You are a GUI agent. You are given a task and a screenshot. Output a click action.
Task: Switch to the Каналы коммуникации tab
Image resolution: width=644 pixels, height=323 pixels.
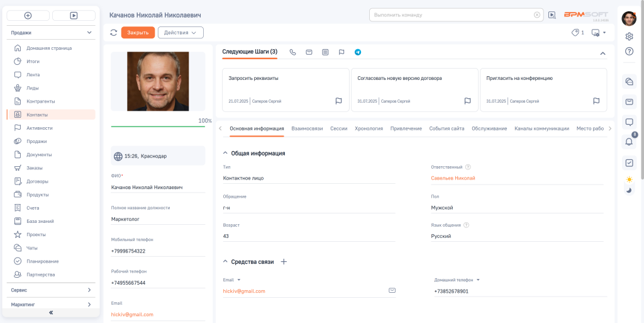[541, 128]
